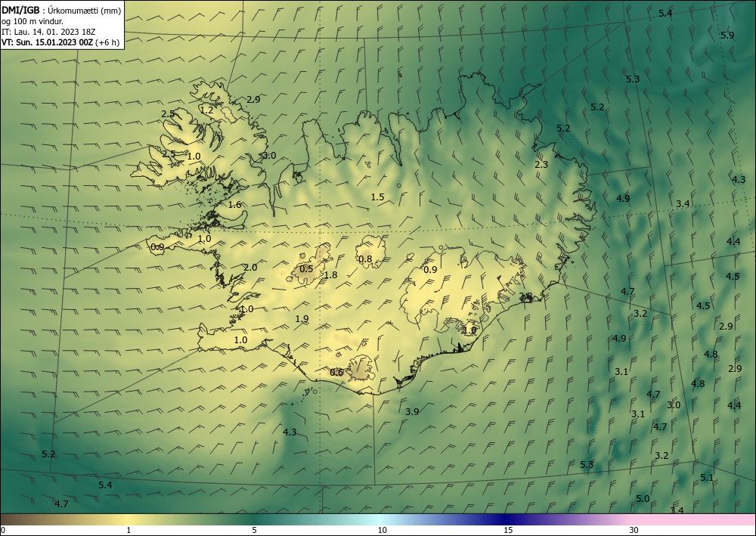This screenshot has width=756, height=536.
Task: Click the '0' tick label on the color scale
Action: point(3,531)
